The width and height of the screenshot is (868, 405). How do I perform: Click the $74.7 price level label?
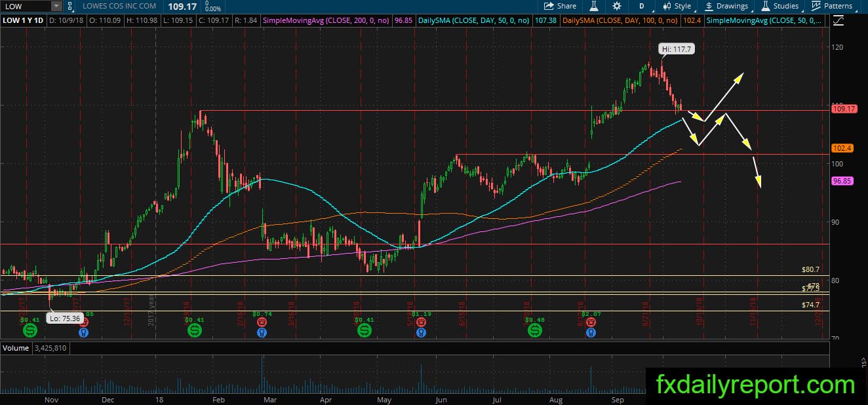[x=811, y=305]
